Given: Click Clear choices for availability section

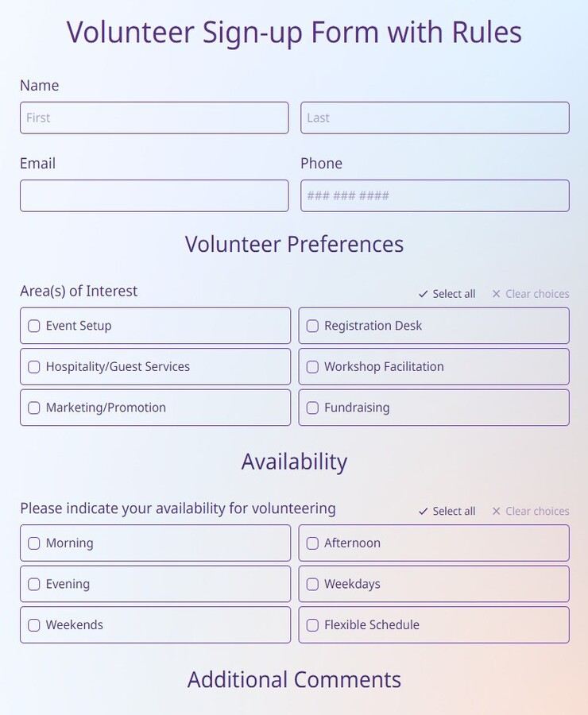Looking at the screenshot, I should coord(536,511).
